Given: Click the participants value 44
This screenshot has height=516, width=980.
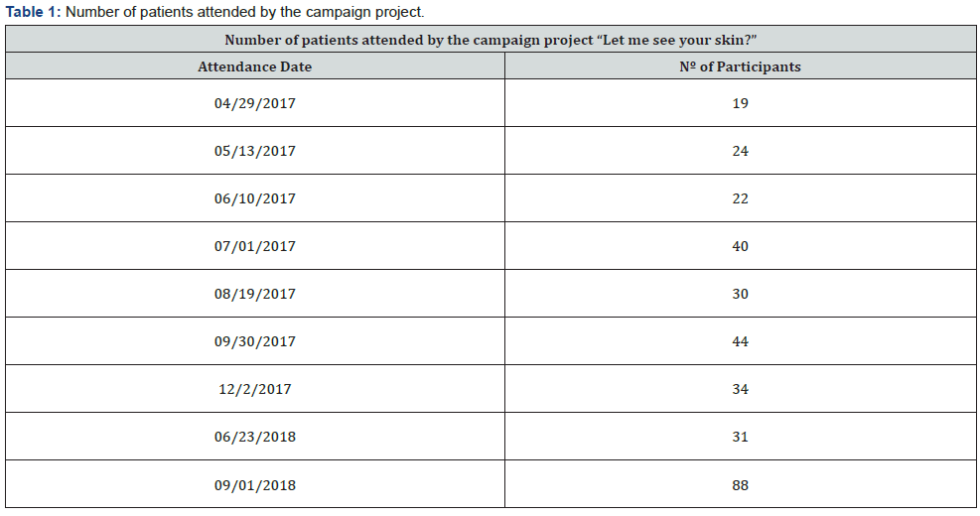Looking at the screenshot, I should point(740,341).
